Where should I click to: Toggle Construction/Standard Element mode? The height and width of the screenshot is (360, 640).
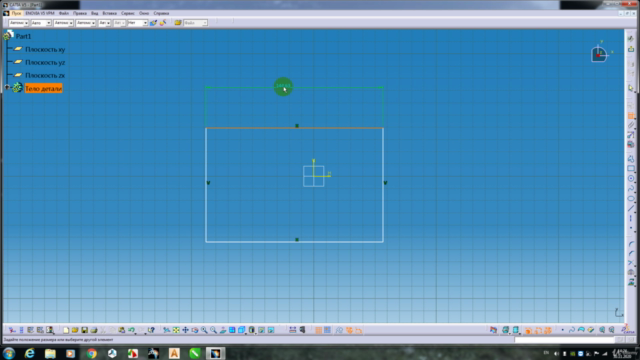pos(339,330)
